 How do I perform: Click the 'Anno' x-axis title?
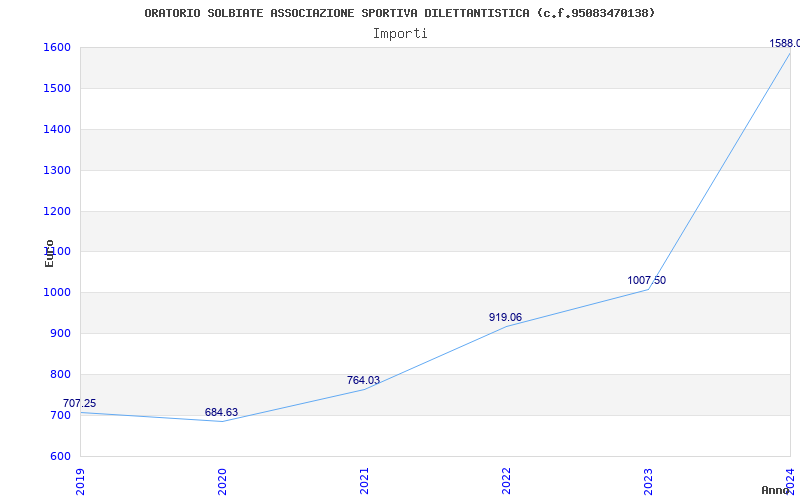pyautogui.click(x=776, y=490)
